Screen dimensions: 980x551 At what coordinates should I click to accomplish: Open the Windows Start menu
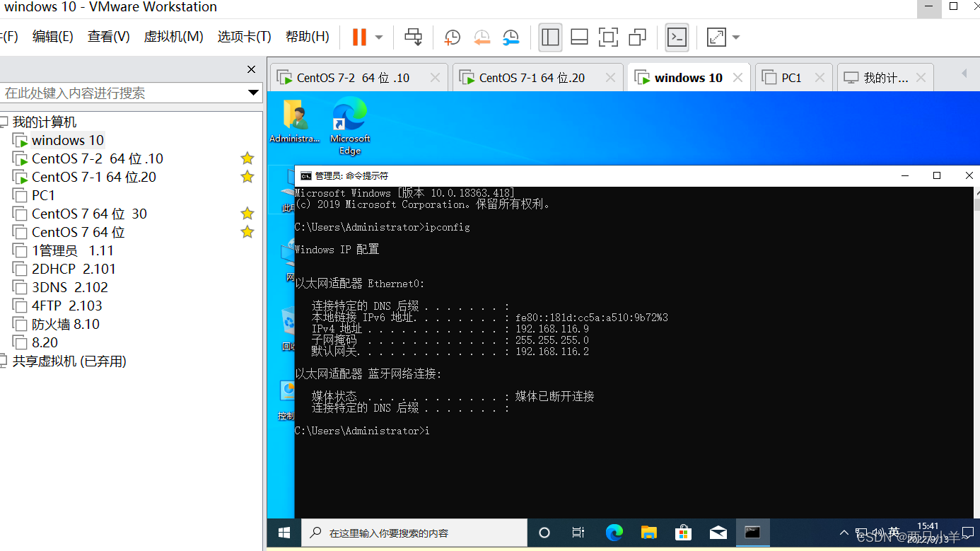[x=284, y=533]
